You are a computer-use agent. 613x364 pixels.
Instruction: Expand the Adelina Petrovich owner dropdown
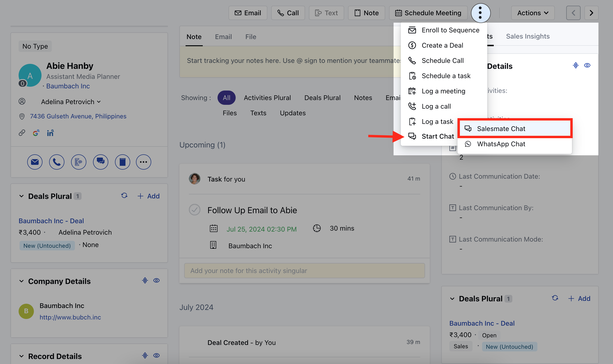pos(99,101)
